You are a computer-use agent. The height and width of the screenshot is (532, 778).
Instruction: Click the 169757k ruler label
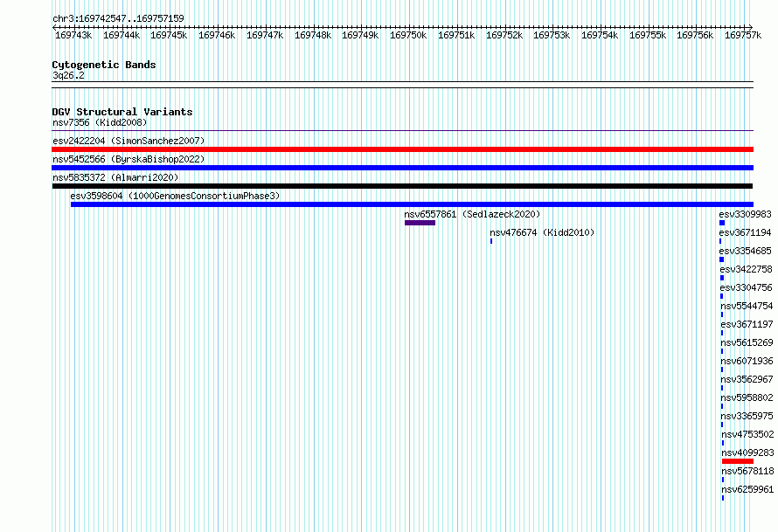pyautogui.click(x=743, y=35)
